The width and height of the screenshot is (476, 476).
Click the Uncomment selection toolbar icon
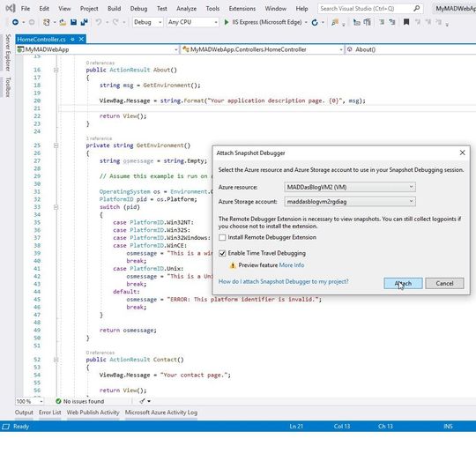[x=368, y=22]
